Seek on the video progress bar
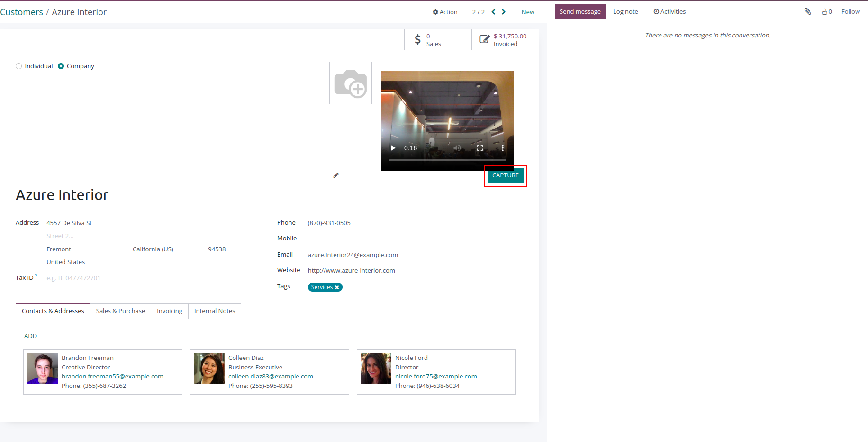Screen dimensions: 868x442 pos(448,160)
